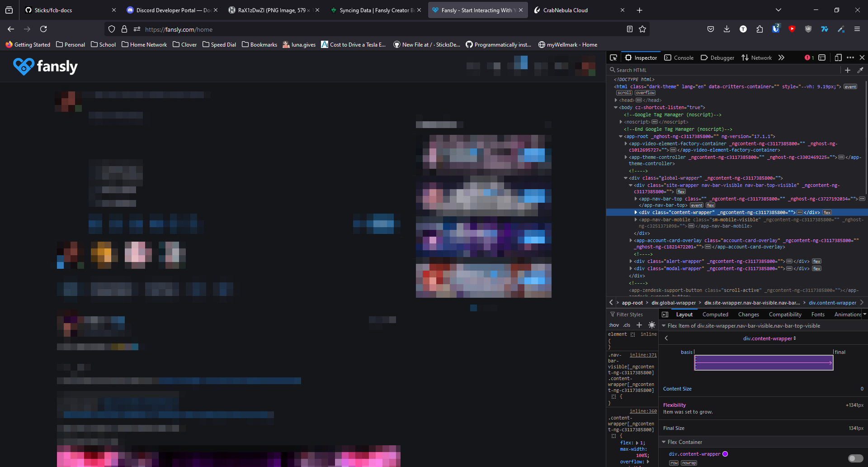Activate the element picker tool in DevTools
Screen dimensions: 868x467
point(613,57)
